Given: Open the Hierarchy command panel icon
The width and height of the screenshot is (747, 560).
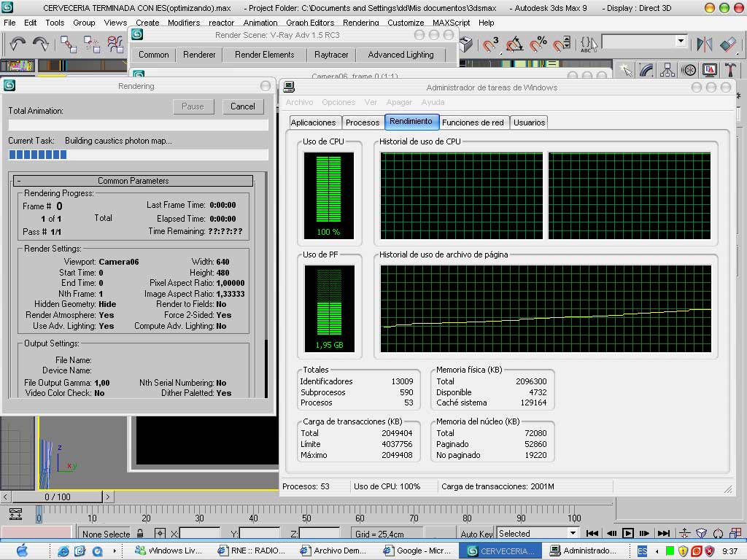Looking at the screenshot, I should [667, 70].
